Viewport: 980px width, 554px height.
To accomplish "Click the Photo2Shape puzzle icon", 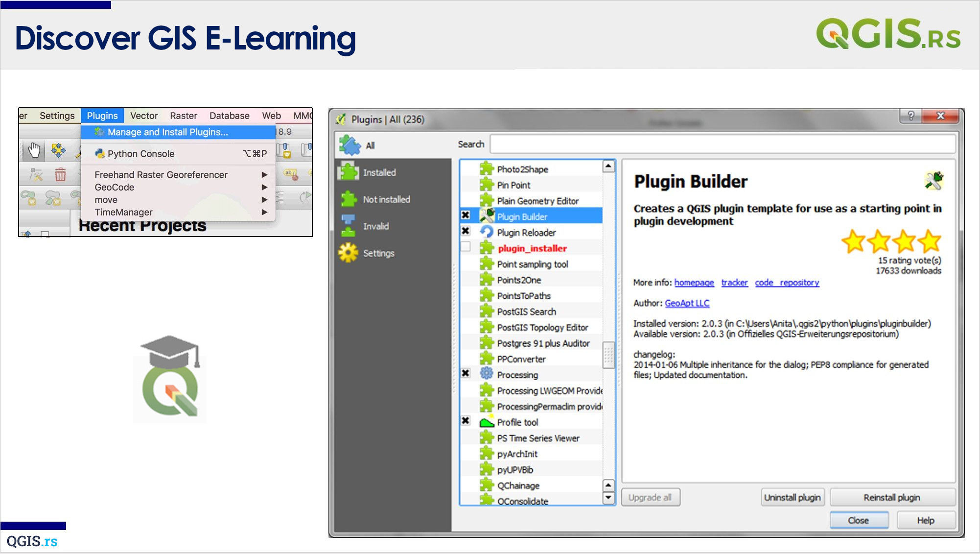I will 487,169.
